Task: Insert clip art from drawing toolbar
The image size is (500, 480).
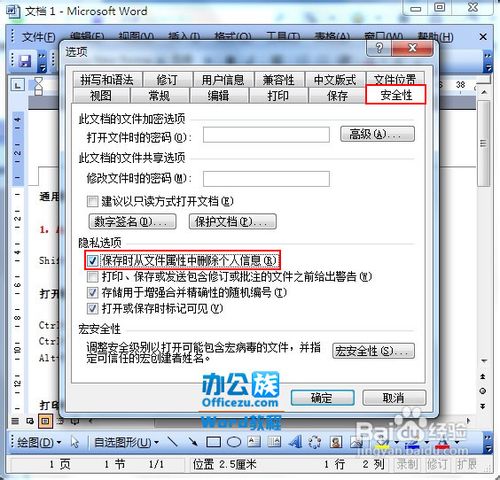Action: click(x=336, y=442)
